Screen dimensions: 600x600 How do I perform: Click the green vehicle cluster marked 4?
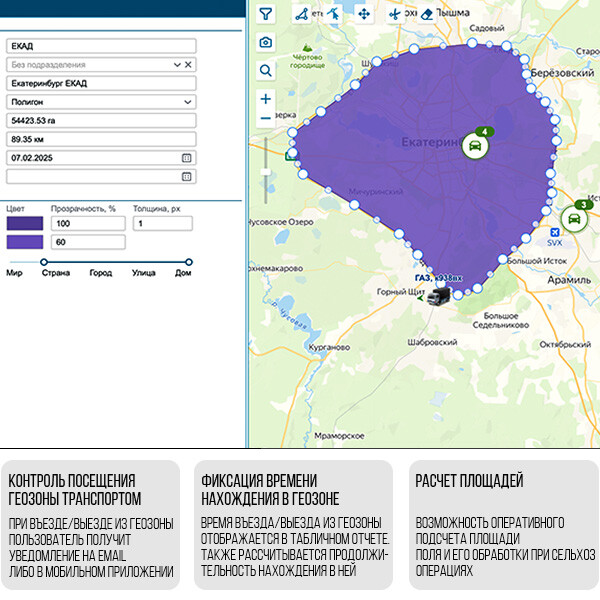(x=477, y=145)
